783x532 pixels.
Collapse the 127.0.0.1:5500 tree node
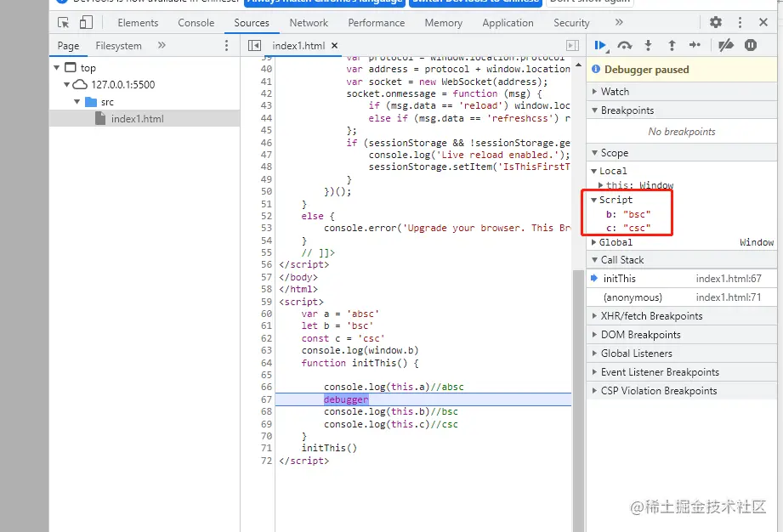pos(66,84)
